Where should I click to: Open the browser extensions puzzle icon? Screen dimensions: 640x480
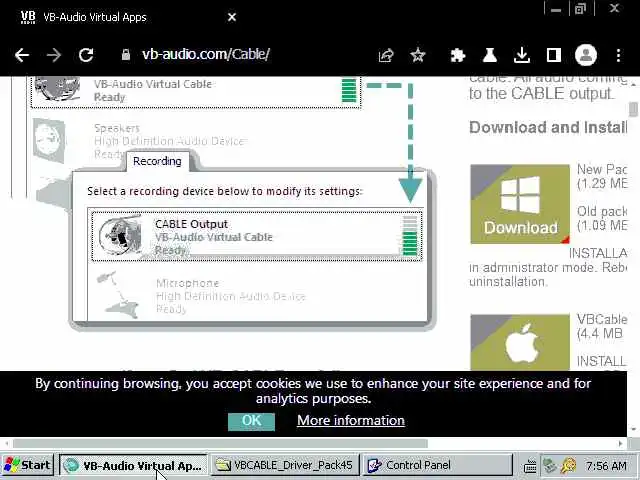pyautogui.click(x=458, y=55)
